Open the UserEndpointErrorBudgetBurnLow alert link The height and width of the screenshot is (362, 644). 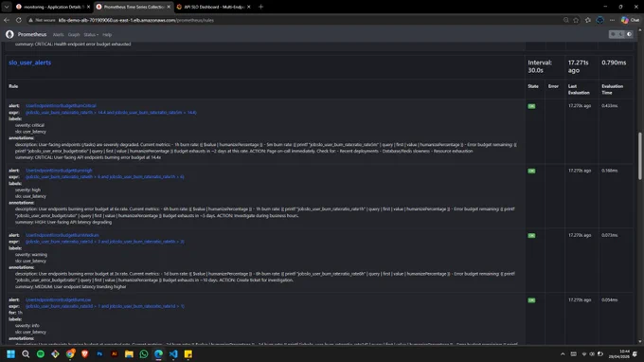point(58,300)
